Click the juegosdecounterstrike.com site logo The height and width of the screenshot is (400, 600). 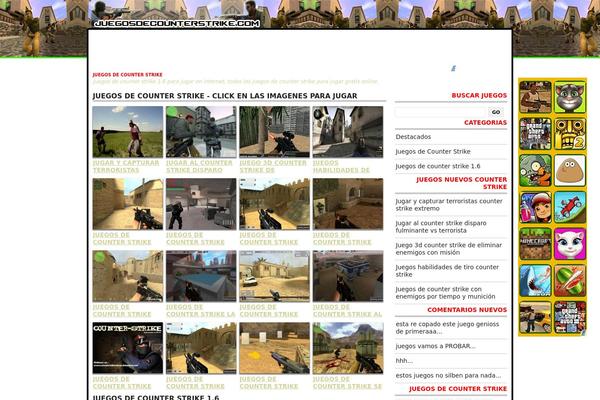point(177,23)
